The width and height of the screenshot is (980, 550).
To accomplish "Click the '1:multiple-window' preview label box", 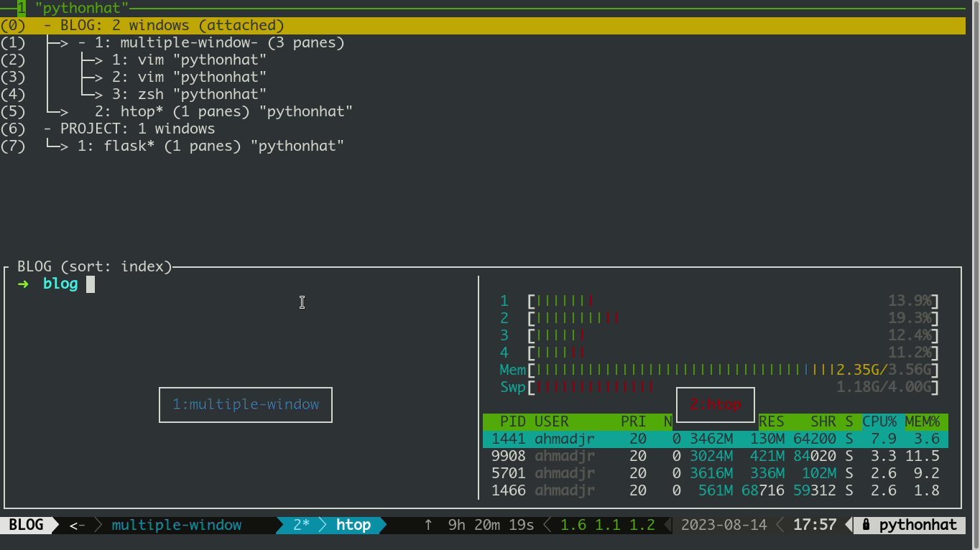I will pyautogui.click(x=246, y=405).
